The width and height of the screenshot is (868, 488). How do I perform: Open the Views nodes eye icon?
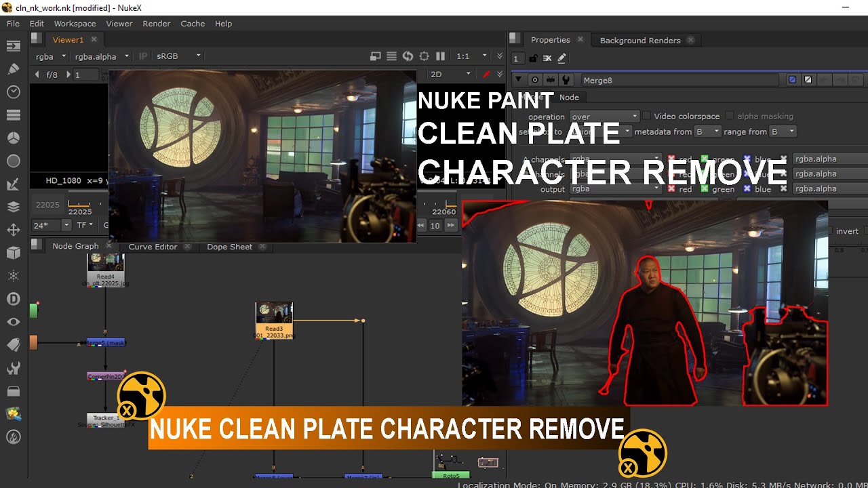[x=13, y=322]
